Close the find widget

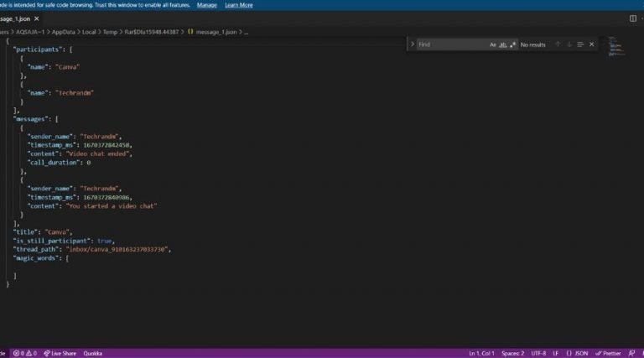592,44
